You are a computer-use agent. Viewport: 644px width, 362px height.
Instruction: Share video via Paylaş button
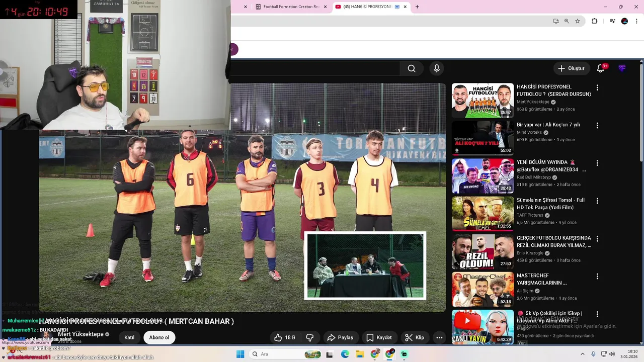click(340, 337)
